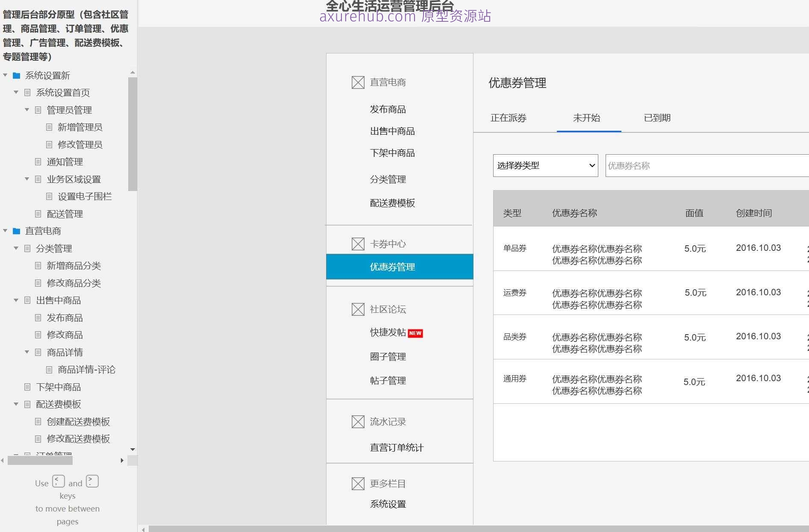Click the page icon next to 发布商品 in tree
Viewport: 809px width, 532px height.
click(38, 318)
